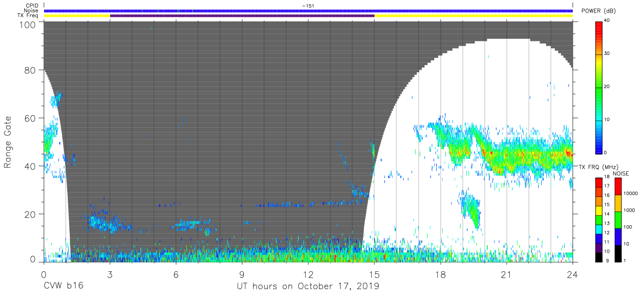Click the TX frequency legend color bar
Image resolution: width=644 pixels, height=297 pixels.
point(599,219)
